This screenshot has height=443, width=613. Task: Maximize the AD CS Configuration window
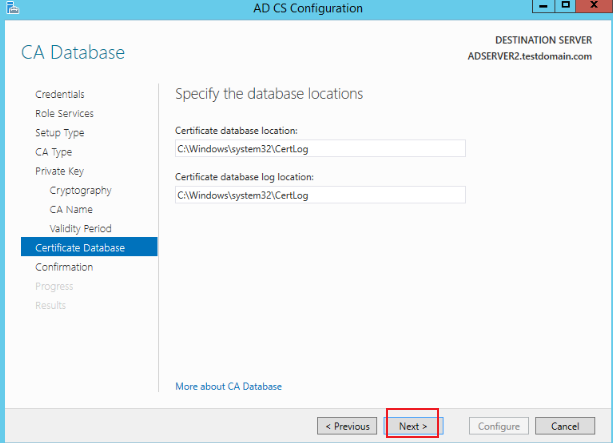coord(565,6)
